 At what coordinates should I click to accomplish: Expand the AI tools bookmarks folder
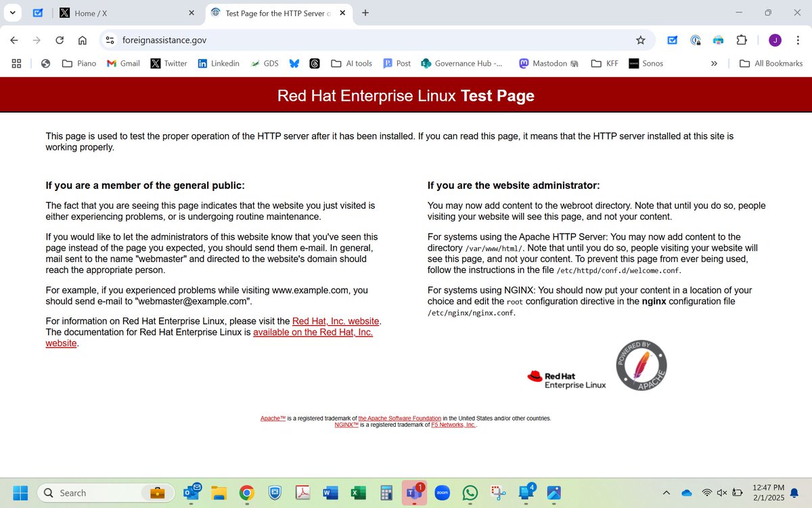(x=351, y=63)
